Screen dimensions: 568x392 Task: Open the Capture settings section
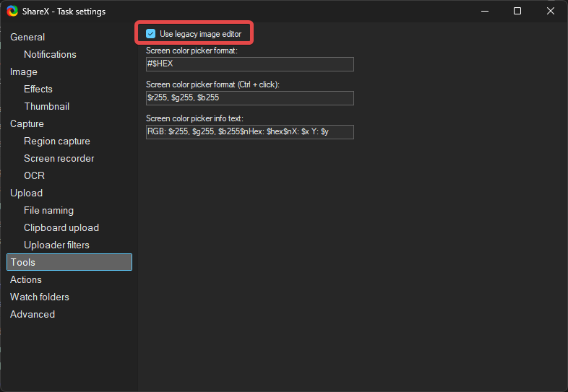pos(27,123)
